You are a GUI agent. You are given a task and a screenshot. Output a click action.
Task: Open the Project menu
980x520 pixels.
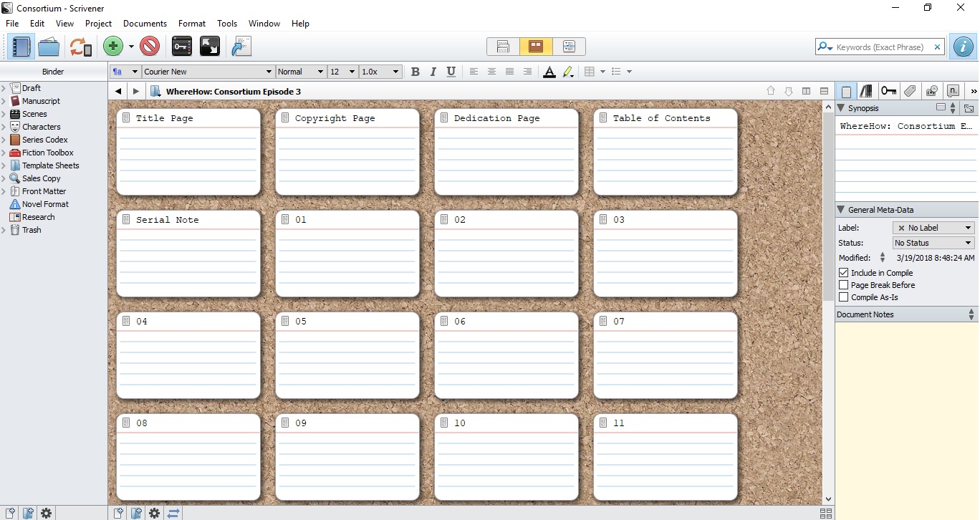98,23
